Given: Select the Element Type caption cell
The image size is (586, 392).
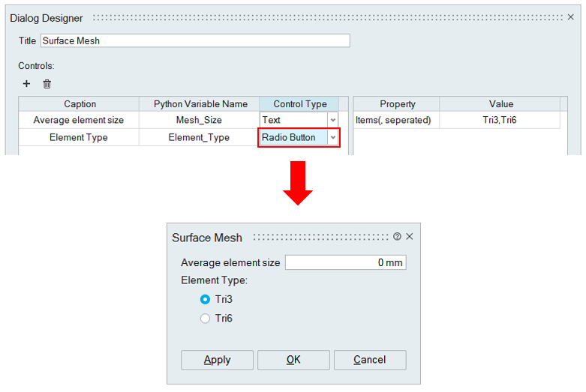Looking at the screenshot, I should pyautogui.click(x=79, y=138).
